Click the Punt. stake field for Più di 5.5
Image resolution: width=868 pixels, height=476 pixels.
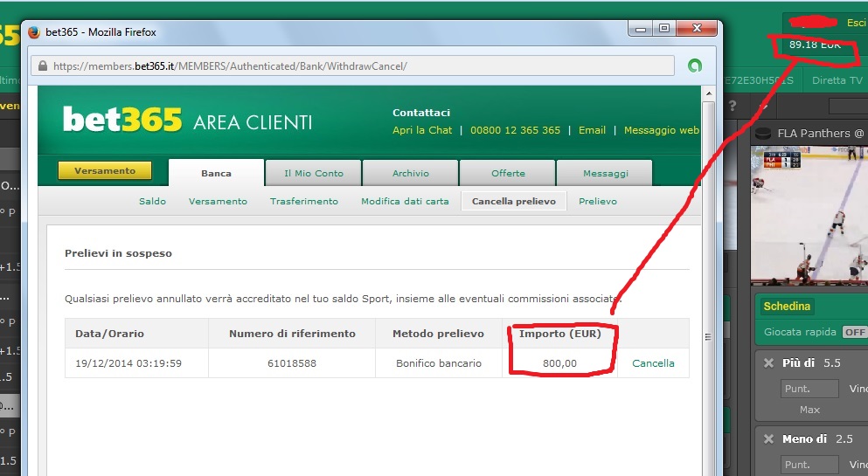[809, 389]
